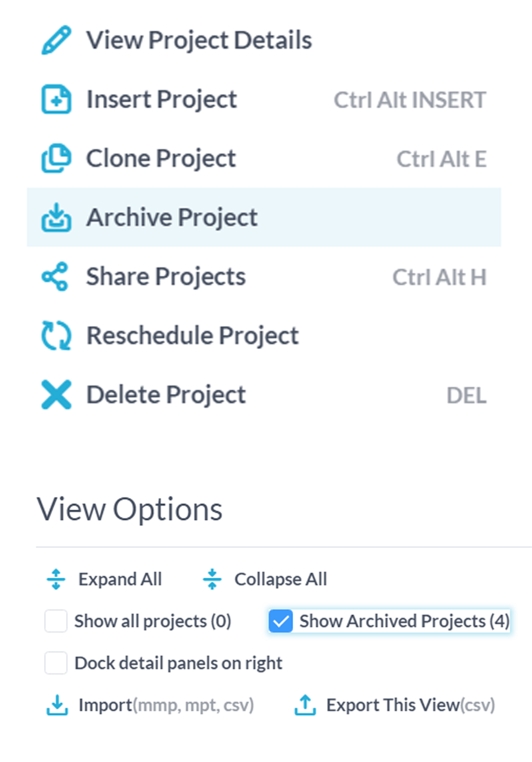The width and height of the screenshot is (532, 762).
Task: Uncheck the Show Archived Projects checkbox
Action: click(281, 621)
